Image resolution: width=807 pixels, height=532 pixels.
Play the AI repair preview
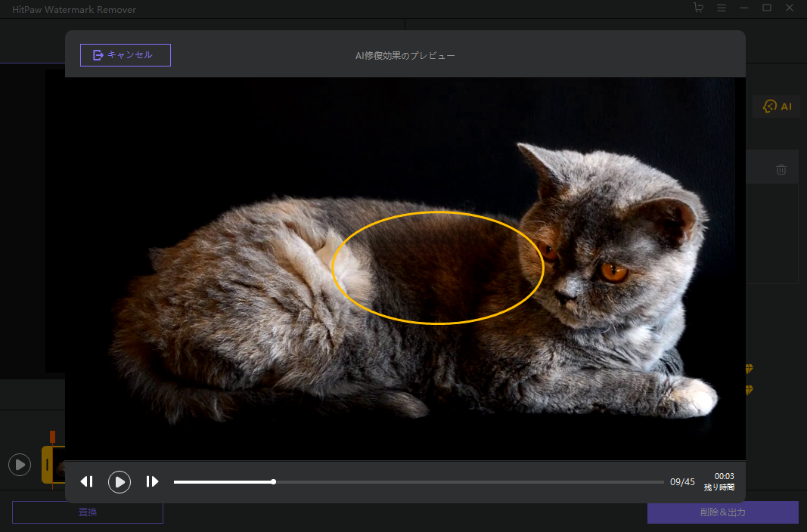[x=119, y=481]
